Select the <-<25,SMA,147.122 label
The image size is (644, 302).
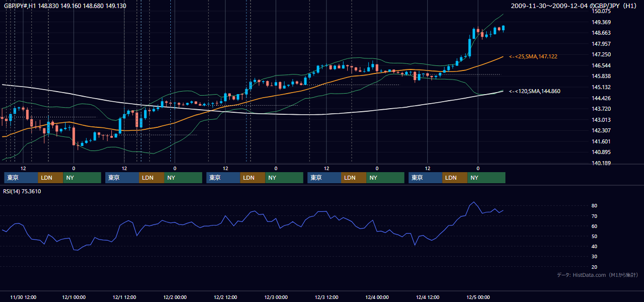tap(533, 57)
